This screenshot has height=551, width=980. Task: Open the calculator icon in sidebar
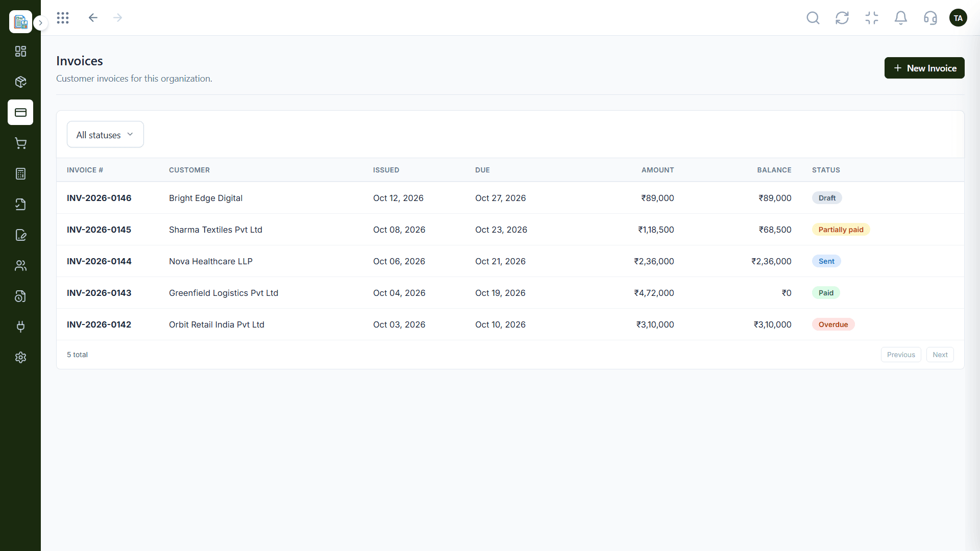pos(20,174)
